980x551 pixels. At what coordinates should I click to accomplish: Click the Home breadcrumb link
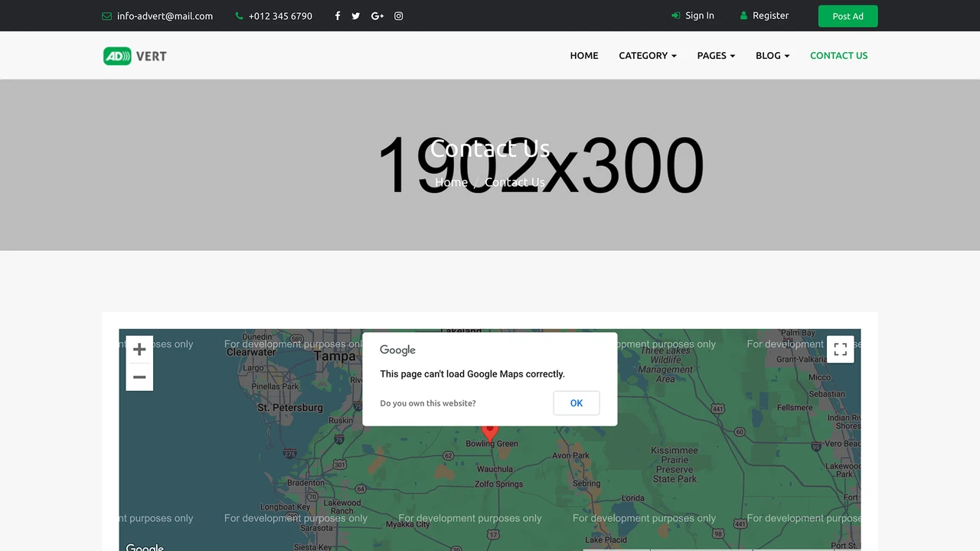point(451,182)
